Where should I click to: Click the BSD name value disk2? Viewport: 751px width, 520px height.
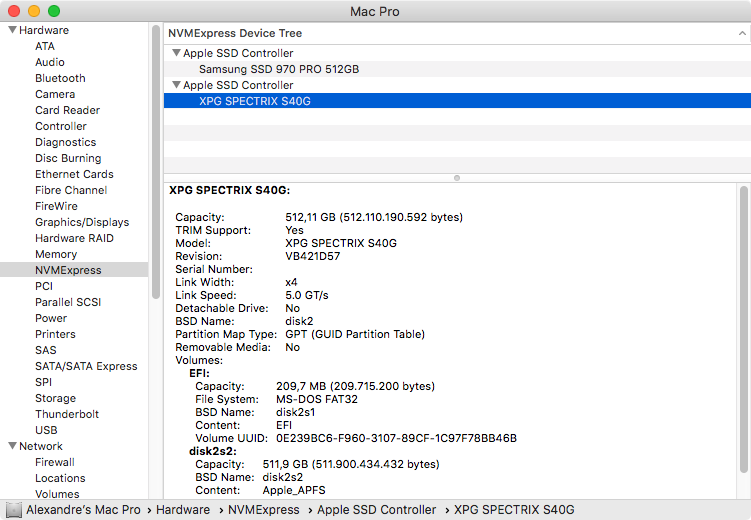coord(299,321)
